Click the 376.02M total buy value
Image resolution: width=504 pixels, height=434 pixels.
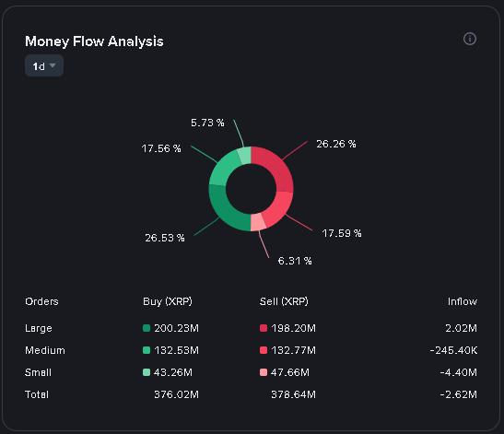177,394
